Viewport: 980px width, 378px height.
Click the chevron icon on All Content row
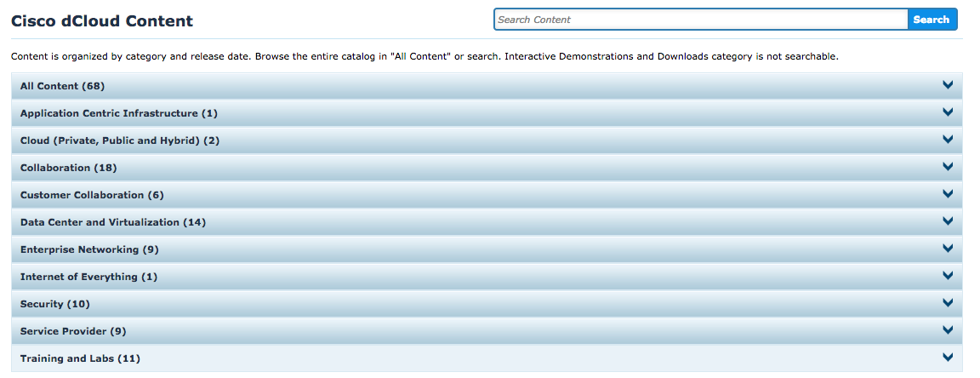947,85
